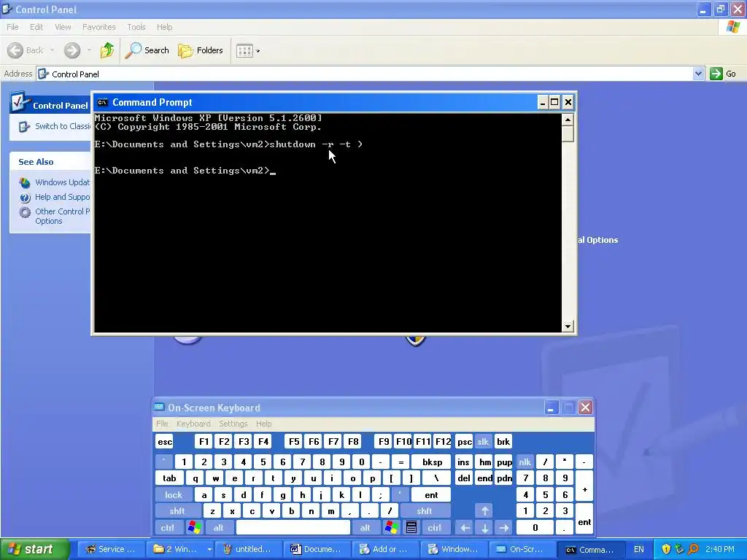Open Help and Support link

(x=62, y=197)
